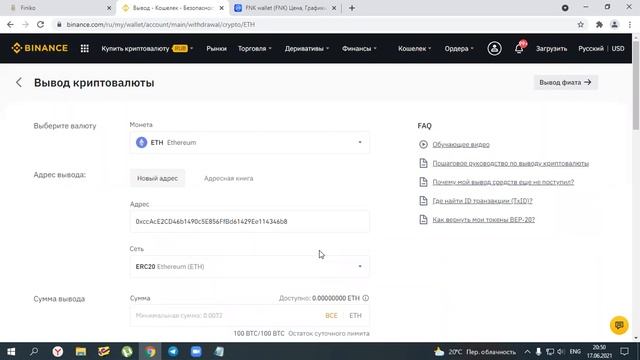640x360 pixels.
Task: Change currency via USD
Action: 618,49
